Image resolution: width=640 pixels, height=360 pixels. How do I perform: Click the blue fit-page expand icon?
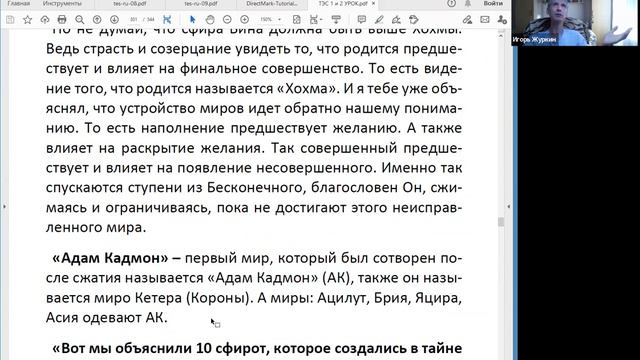pyautogui.click(x=167, y=20)
